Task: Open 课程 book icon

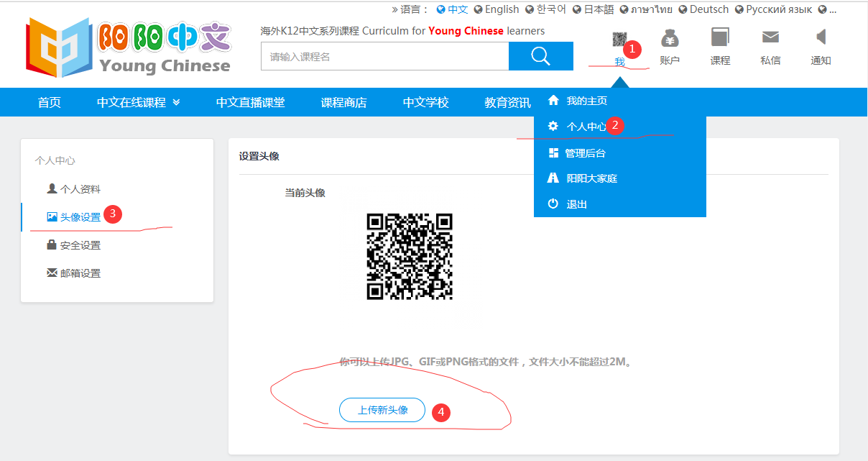Action: (x=720, y=47)
